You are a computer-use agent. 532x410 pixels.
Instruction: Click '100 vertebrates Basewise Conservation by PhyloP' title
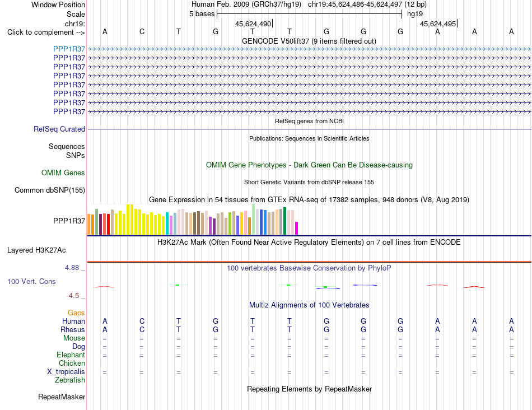point(309,268)
